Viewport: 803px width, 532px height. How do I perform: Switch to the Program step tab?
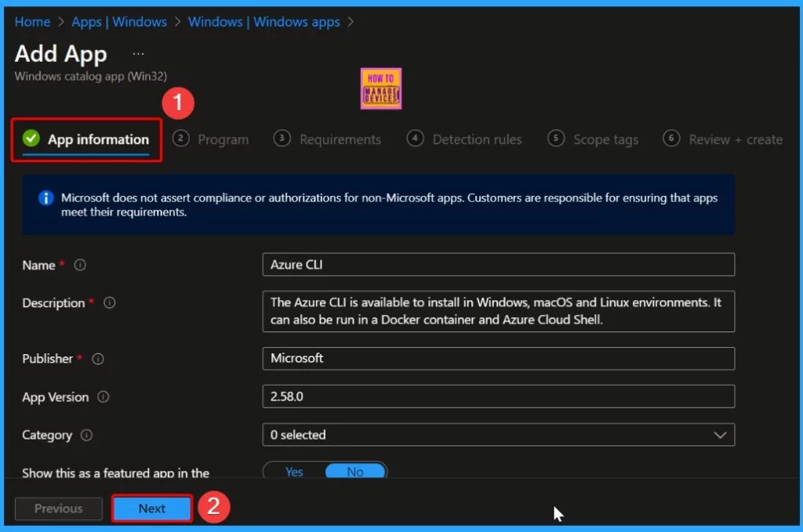pyautogui.click(x=210, y=139)
